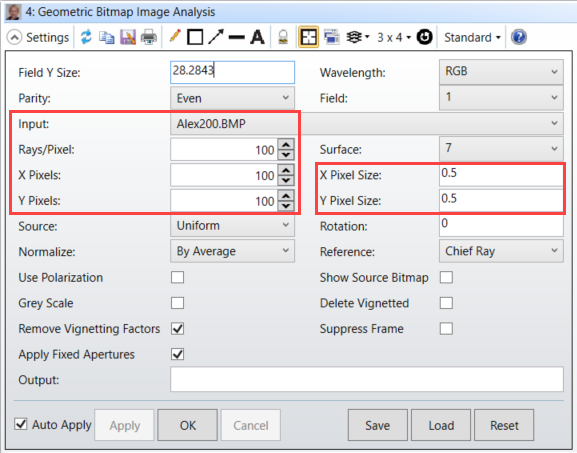Select the text A annotation tool
Screen dimensions: 577x453
[257, 37]
